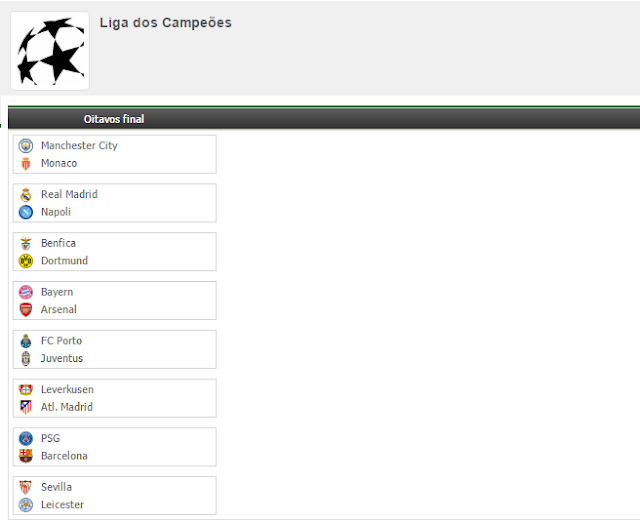Open the FC Porto team link
The height and width of the screenshot is (523, 640).
tap(61, 341)
